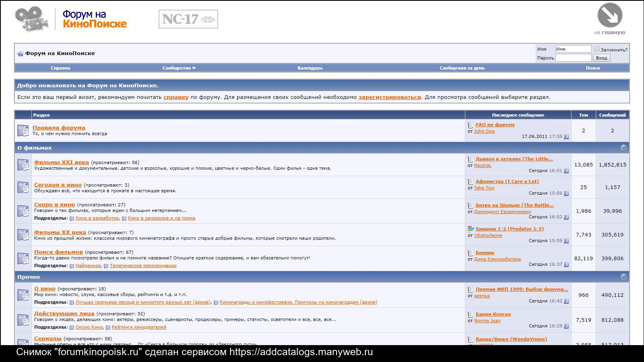The height and width of the screenshot is (362, 644).
Task: Toggle the Запомнить checkbox
Action: tap(597, 49)
